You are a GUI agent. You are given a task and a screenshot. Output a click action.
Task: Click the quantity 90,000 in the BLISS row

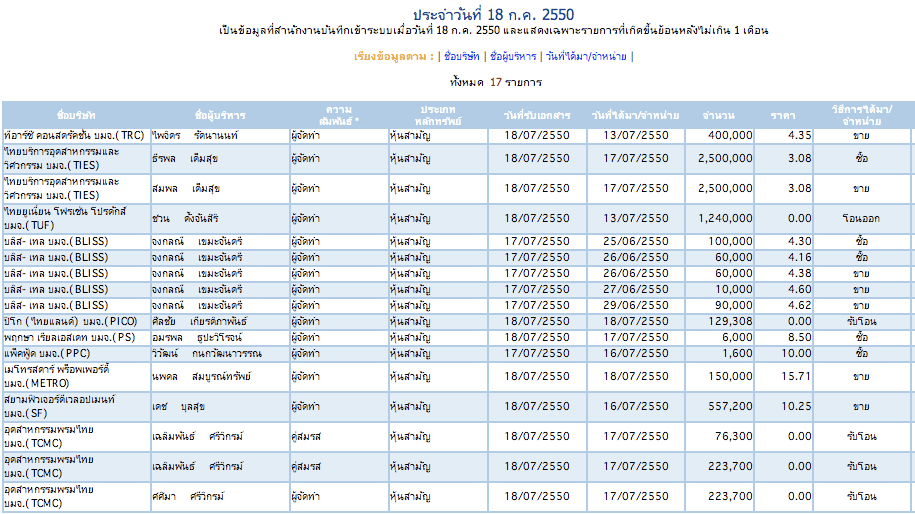[734, 305]
